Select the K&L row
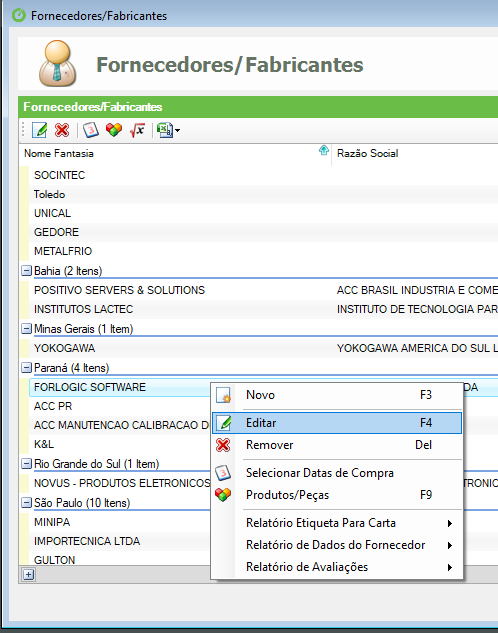Viewport: 498px width, 633px height. click(119, 444)
